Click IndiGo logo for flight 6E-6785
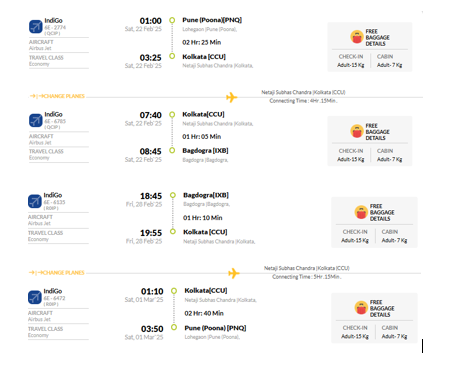The image size is (465, 380). coord(35,120)
